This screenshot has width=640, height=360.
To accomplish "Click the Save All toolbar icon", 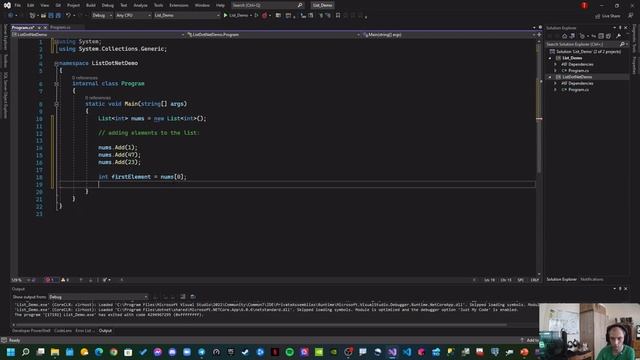I will point(58,16).
